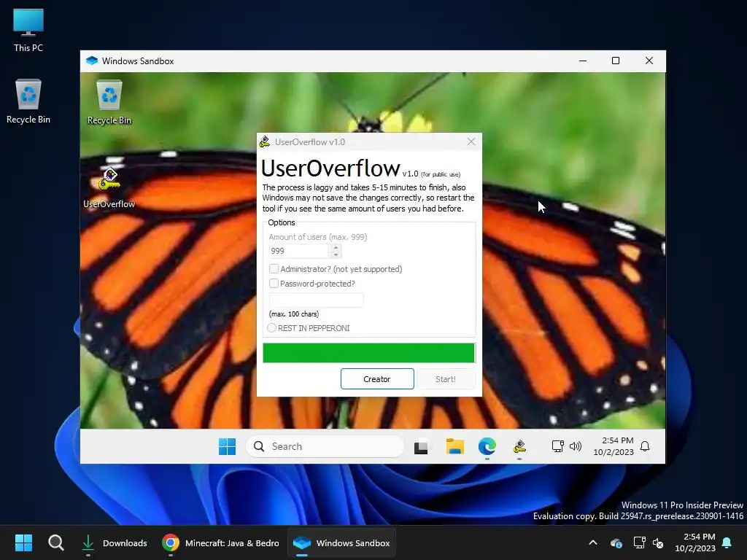747x560 pixels.
Task: Open the host Windows Start button
Action: [x=23, y=542]
